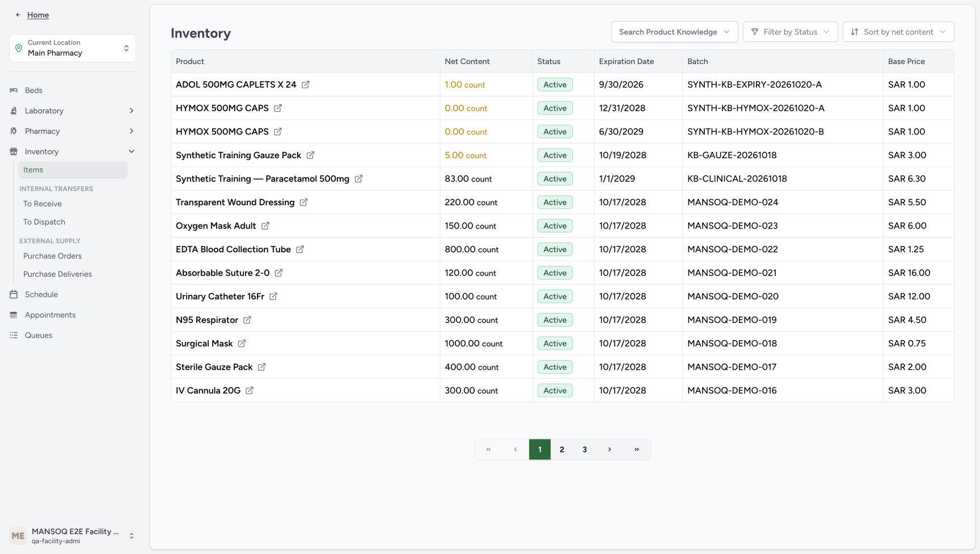Viewport: 980px width, 554px height.
Task: Go to page 2 of inventory
Action: (x=562, y=449)
